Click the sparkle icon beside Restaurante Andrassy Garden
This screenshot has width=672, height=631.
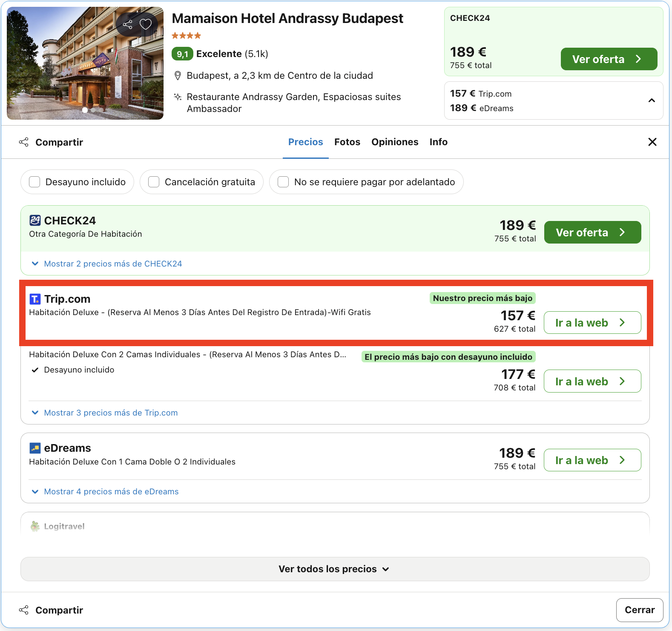point(178,97)
